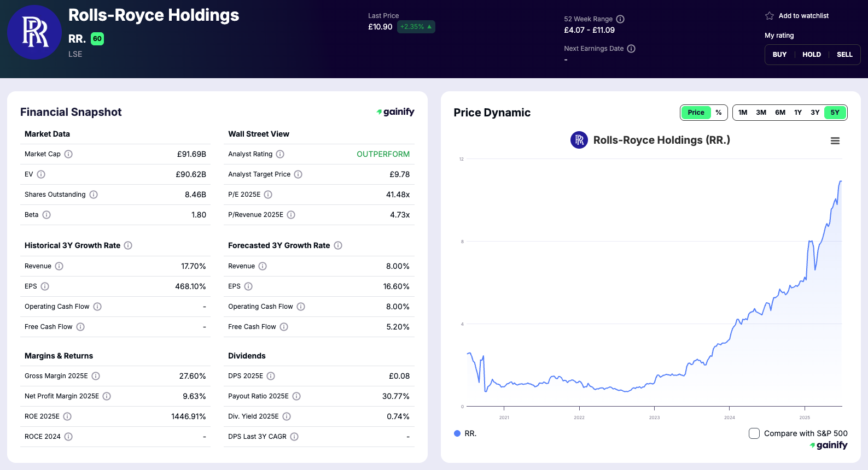This screenshot has height=470, width=868.
Task: Switch chart to percent mode
Action: pyautogui.click(x=719, y=113)
